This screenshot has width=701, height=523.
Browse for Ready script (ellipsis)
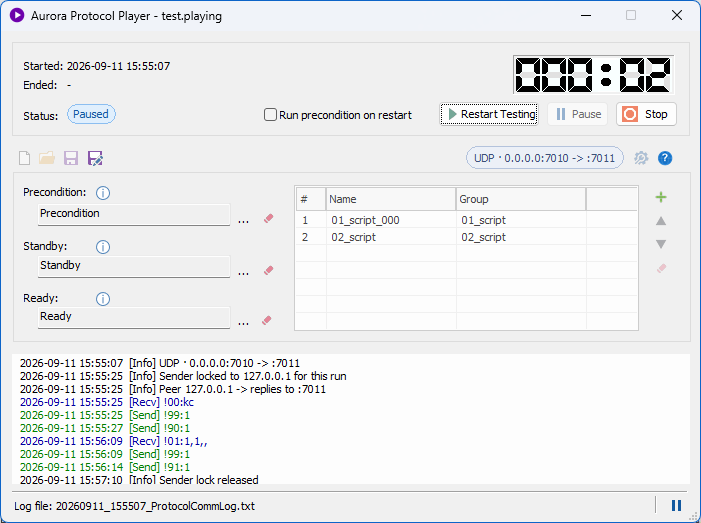click(x=244, y=322)
